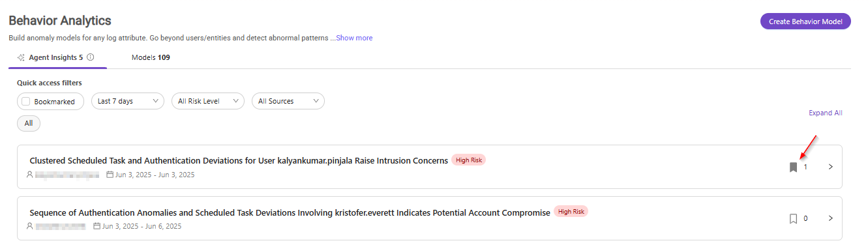This screenshot has height=245, width=868.
Task: Expand kalyankumar.pinjala insight with chevron
Action: (x=830, y=167)
